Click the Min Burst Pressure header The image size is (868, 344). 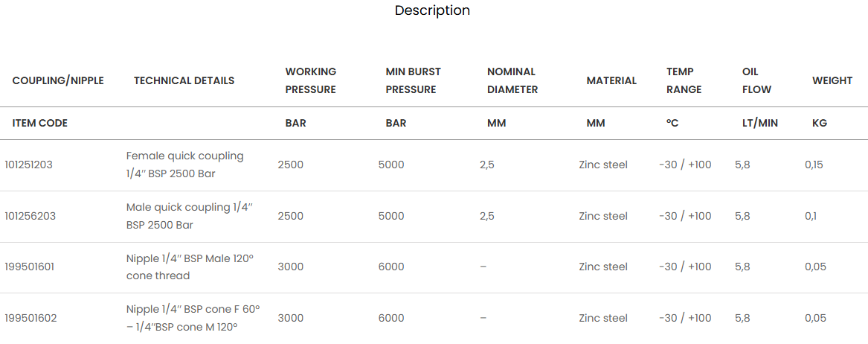(413, 80)
